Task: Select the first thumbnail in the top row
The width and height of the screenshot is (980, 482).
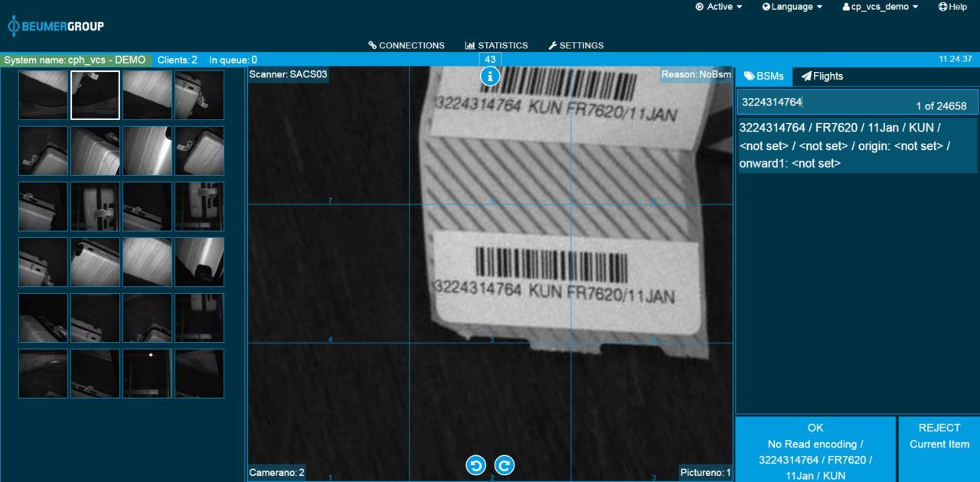Action: 43,95
